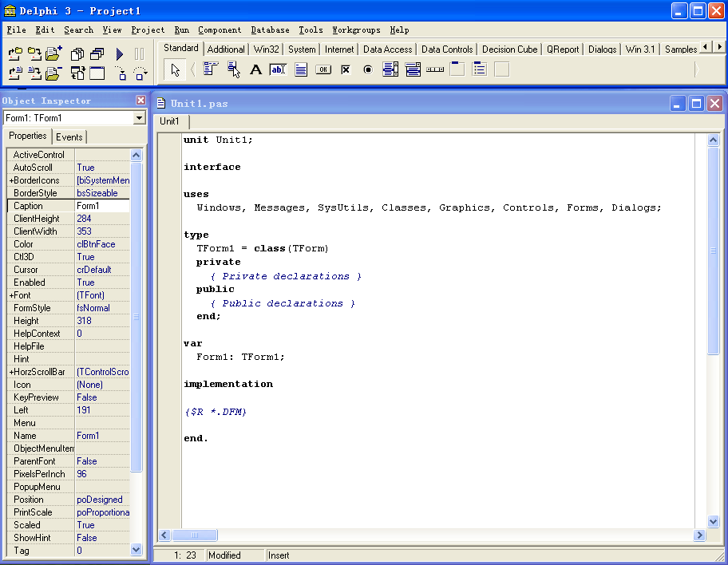Click code editor vertical scroll thumb

(713, 251)
